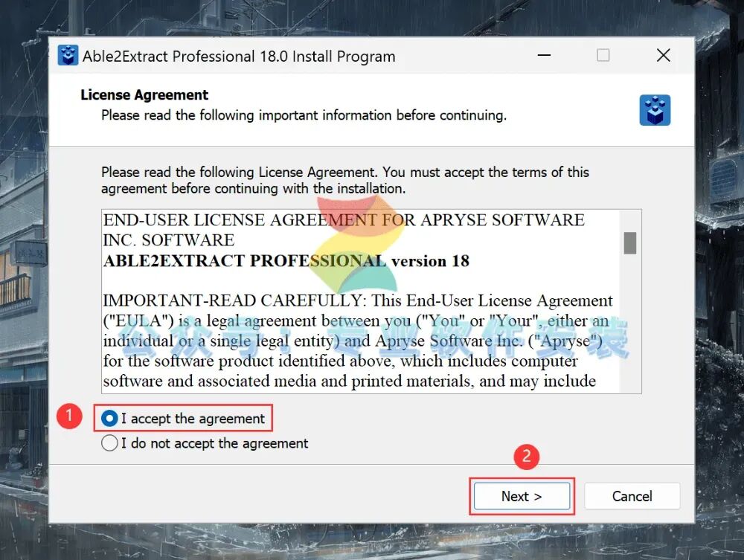744x560 pixels.
Task: Click the Cancel button
Action: [632, 496]
